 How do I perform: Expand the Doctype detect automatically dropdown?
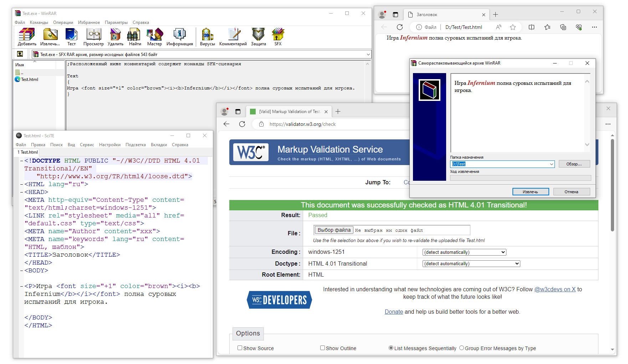[471, 263]
